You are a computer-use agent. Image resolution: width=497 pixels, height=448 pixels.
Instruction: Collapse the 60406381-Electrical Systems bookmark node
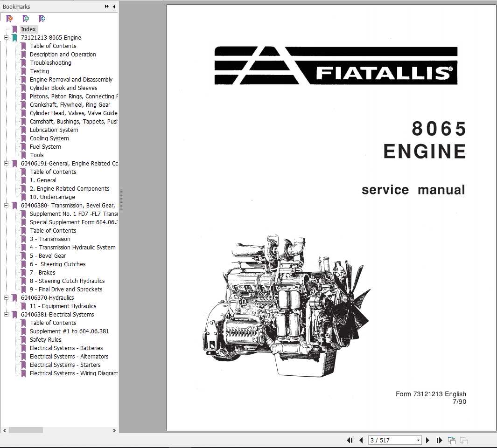[x=6, y=314]
